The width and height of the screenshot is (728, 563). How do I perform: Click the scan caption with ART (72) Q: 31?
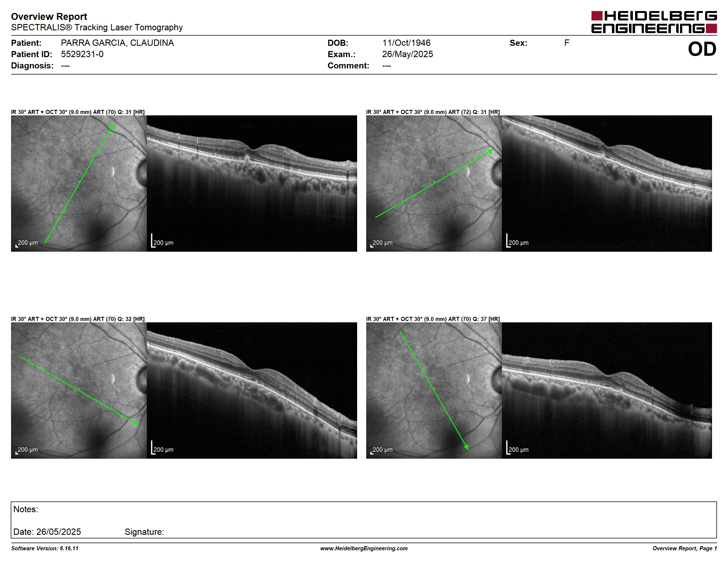(433, 112)
